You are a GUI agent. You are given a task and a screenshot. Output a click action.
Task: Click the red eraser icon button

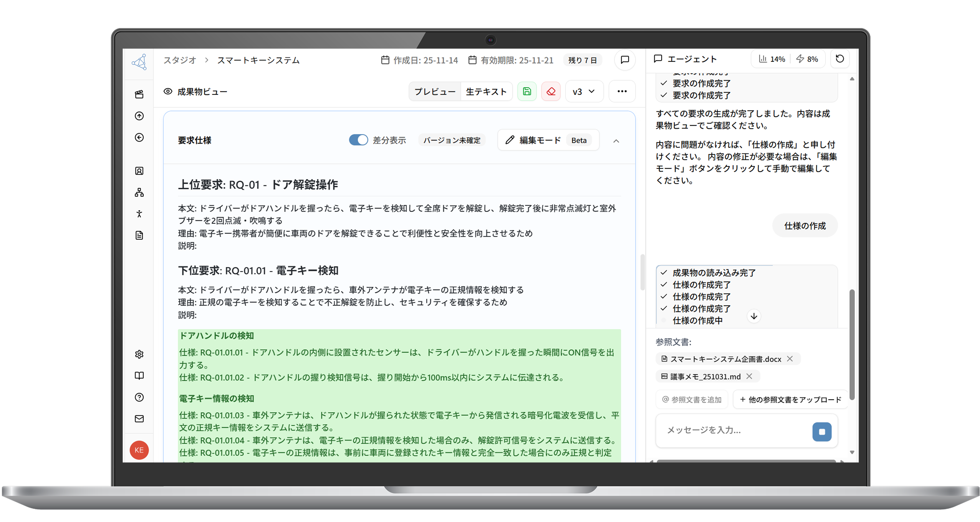(x=551, y=91)
